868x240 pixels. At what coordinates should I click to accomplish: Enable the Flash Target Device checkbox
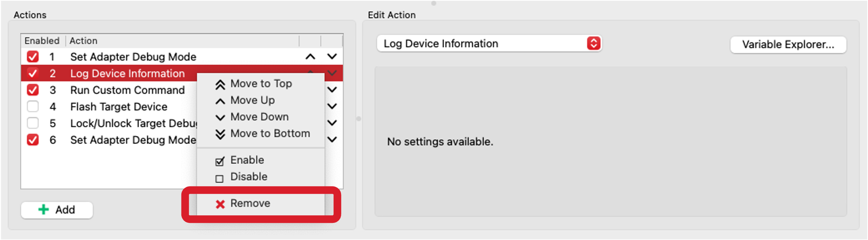(32, 107)
